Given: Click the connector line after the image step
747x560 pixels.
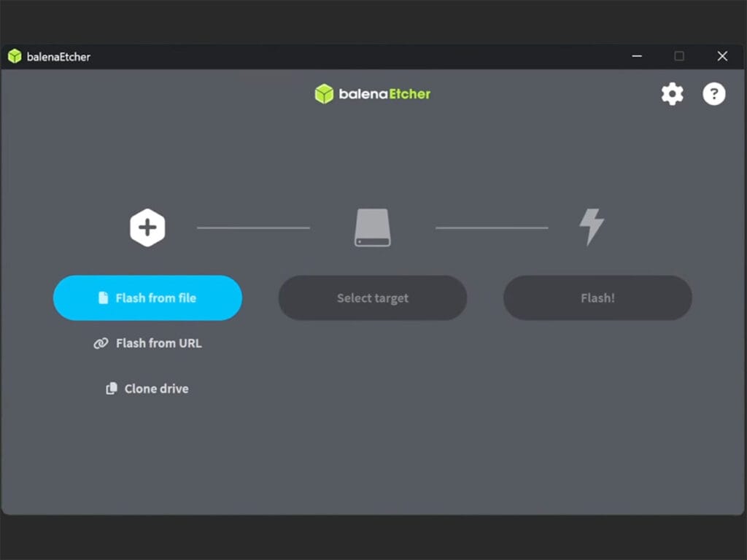Looking at the screenshot, I should tap(253, 227).
